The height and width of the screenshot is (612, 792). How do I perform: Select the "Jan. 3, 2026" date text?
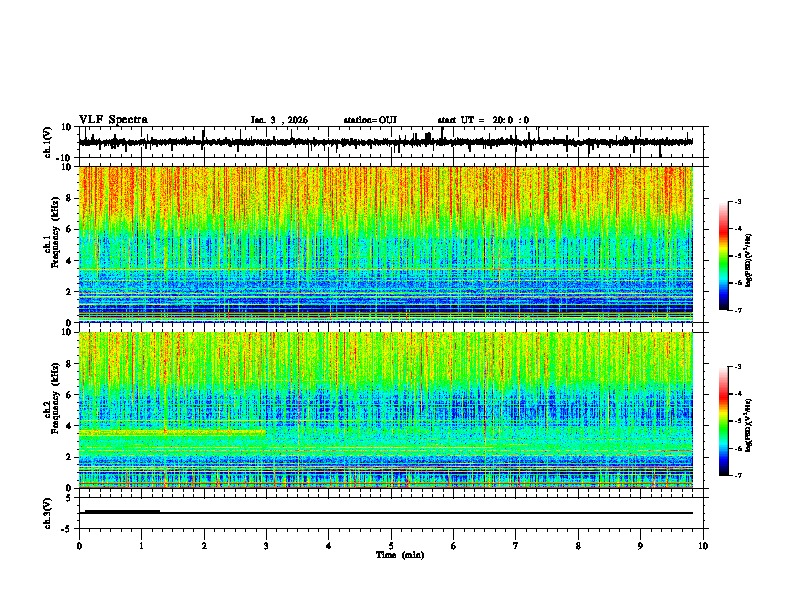click(x=279, y=120)
